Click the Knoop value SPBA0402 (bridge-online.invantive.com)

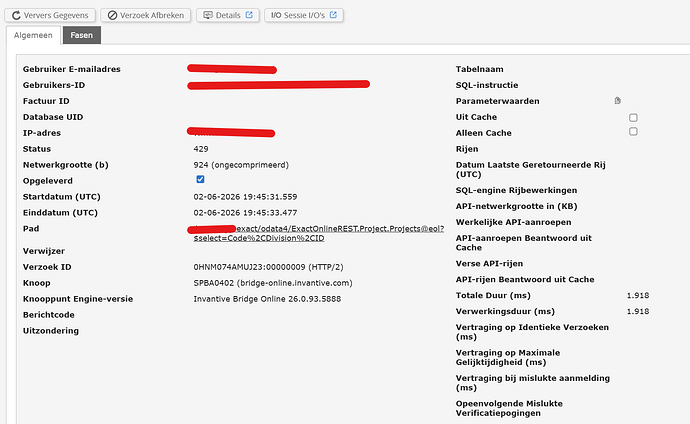pos(273,283)
